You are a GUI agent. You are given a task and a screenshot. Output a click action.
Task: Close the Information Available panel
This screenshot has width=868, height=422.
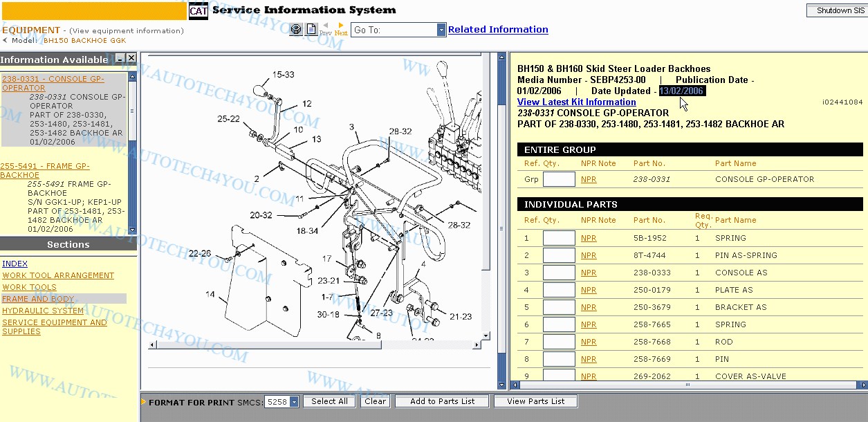coord(131,59)
